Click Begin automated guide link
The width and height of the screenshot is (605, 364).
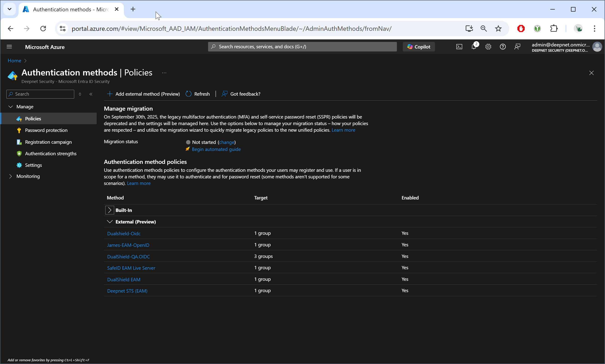click(x=216, y=149)
